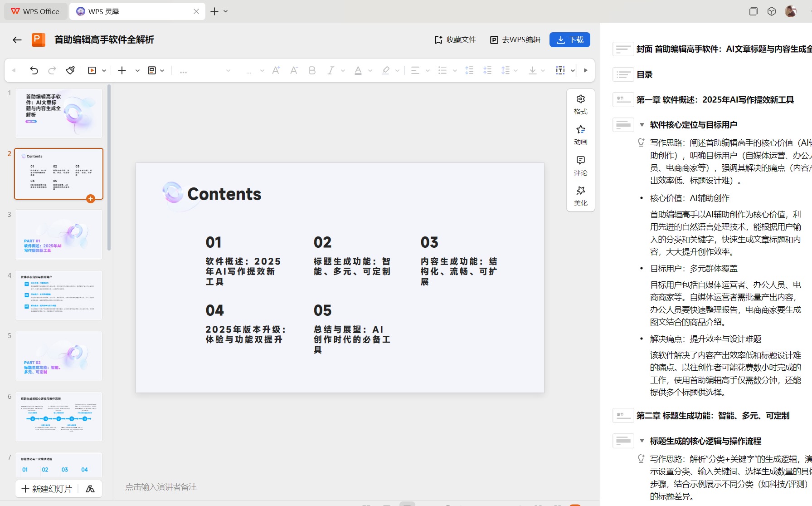Click the speaker notes input area

(x=161, y=487)
